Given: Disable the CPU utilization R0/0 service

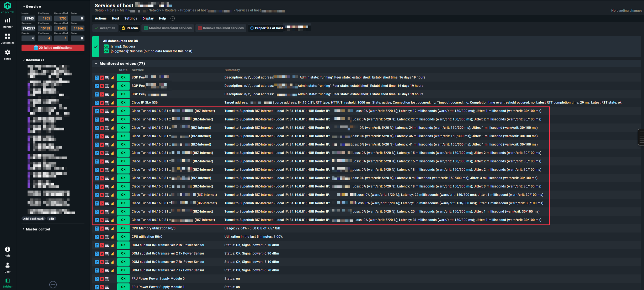Looking at the screenshot, I should (x=102, y=237).
